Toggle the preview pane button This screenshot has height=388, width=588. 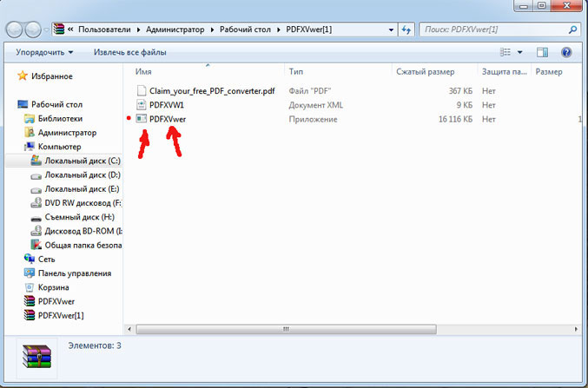tap(542, 52)
